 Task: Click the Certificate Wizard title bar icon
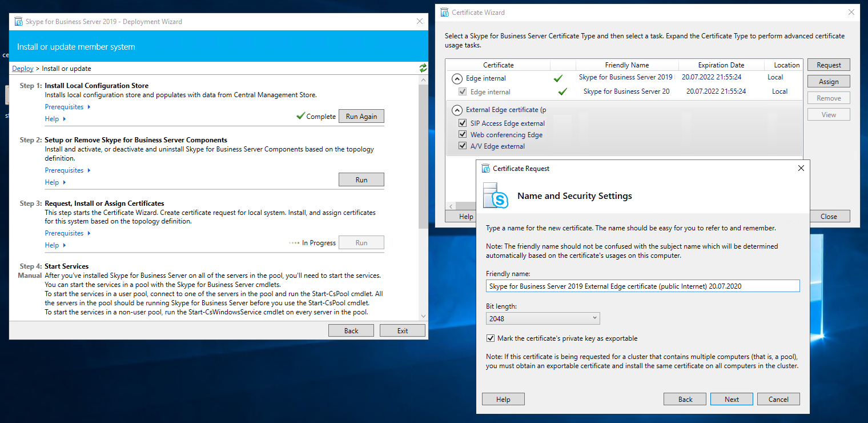click(x=444, y=13)
